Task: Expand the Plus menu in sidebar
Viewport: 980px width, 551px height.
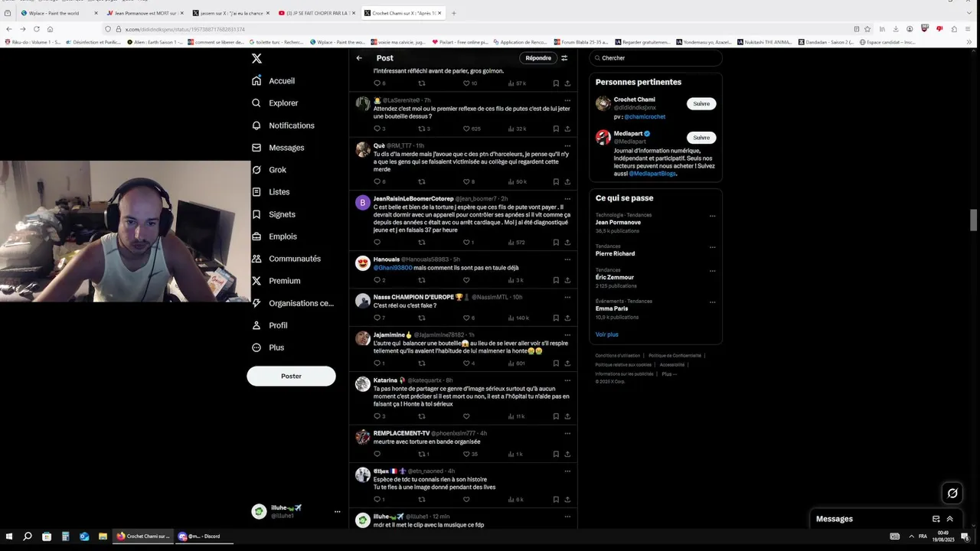Action: click(268, 347)
